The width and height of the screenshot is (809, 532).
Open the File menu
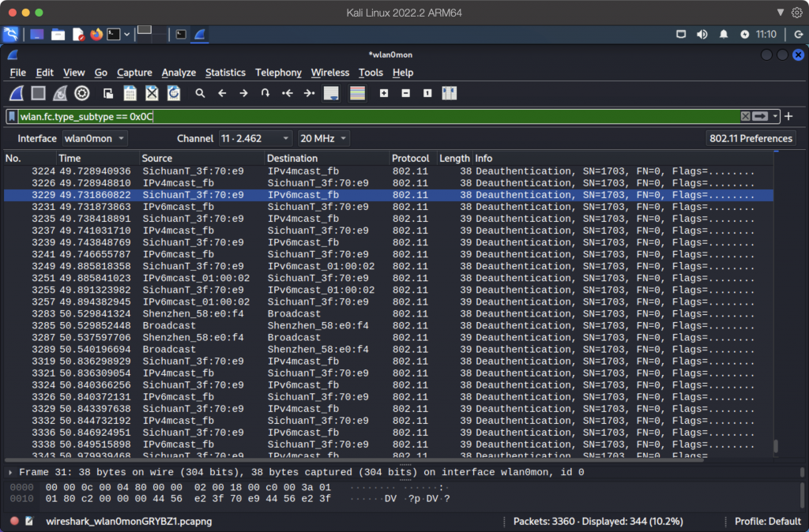17,73
